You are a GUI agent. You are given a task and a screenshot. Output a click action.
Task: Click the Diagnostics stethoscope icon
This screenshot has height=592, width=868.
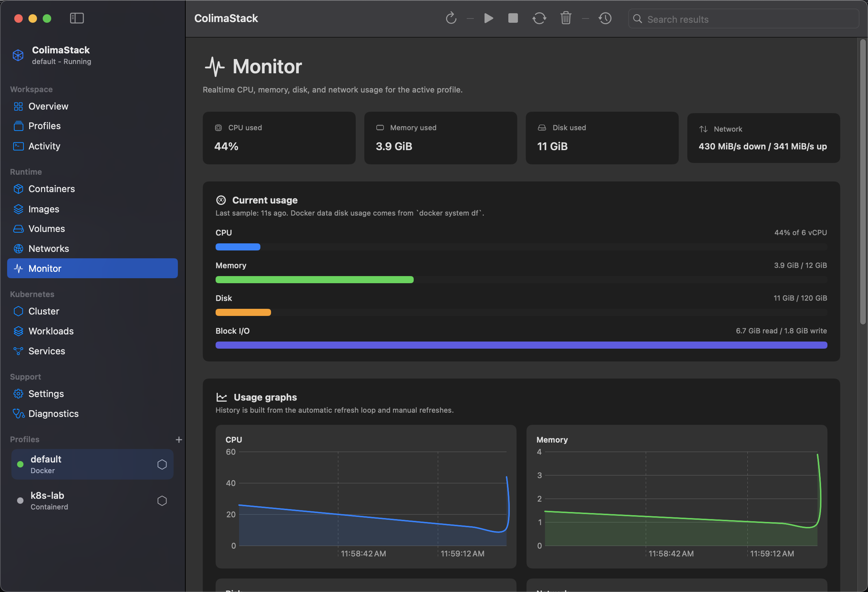18,414
